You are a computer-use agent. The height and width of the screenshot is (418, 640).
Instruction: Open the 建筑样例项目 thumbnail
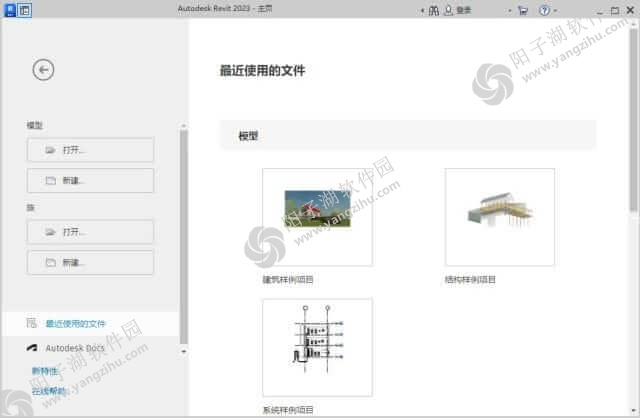[318, 217]
